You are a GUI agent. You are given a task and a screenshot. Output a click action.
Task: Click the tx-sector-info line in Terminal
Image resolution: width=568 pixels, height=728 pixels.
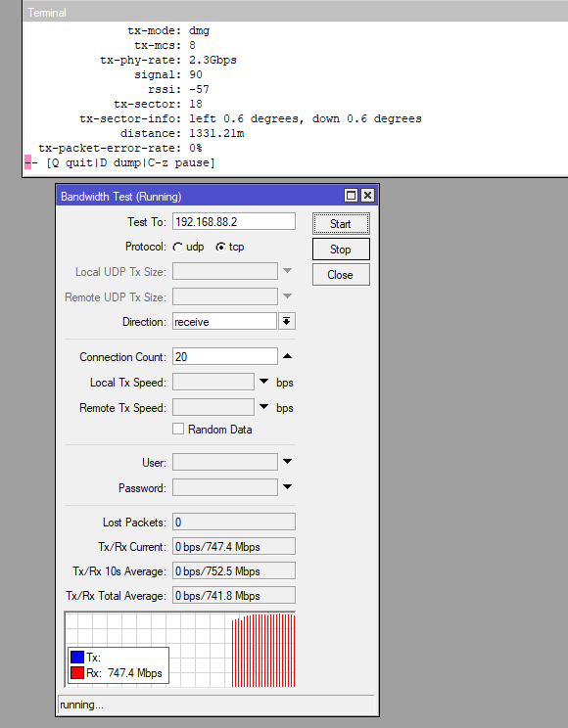(251, 118)
